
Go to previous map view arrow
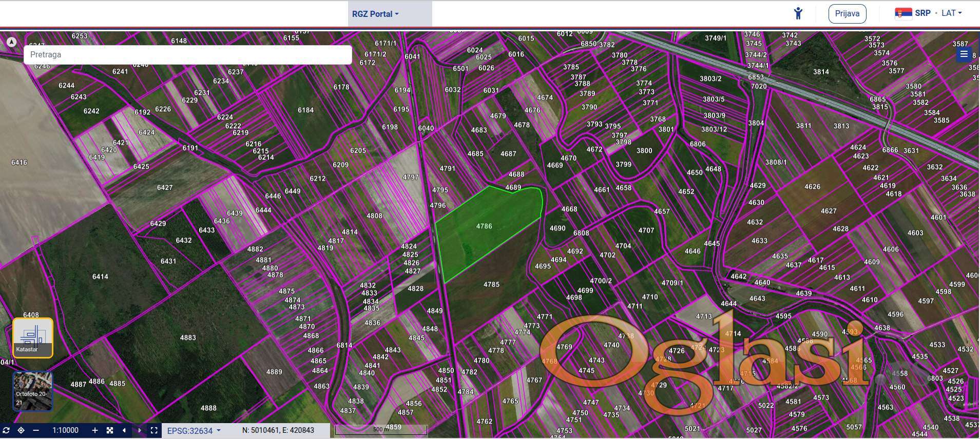pos(124,430)
